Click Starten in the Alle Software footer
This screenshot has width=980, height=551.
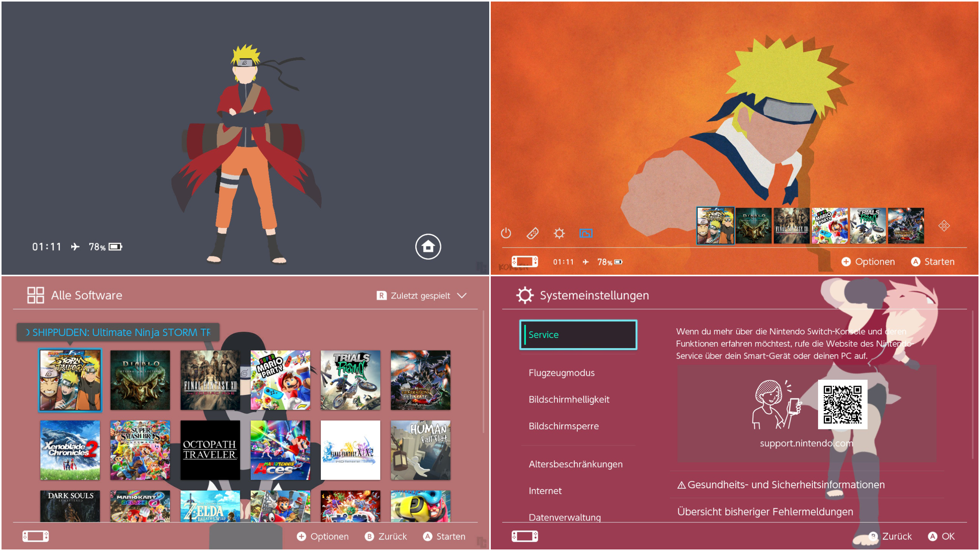tap(444, 536)
